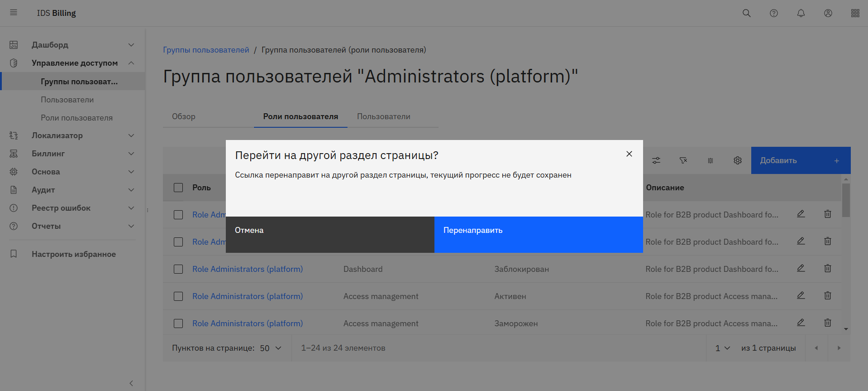Viewport: 868px width, 391px height.
Task: Delete the Access management Активен role row
Action: click(x=827, y=296)
